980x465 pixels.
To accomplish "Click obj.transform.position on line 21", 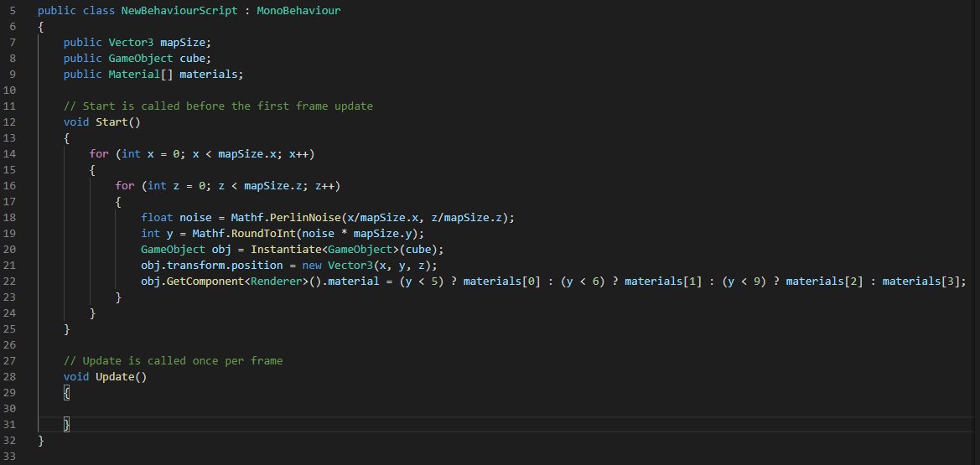I will 211,265.
